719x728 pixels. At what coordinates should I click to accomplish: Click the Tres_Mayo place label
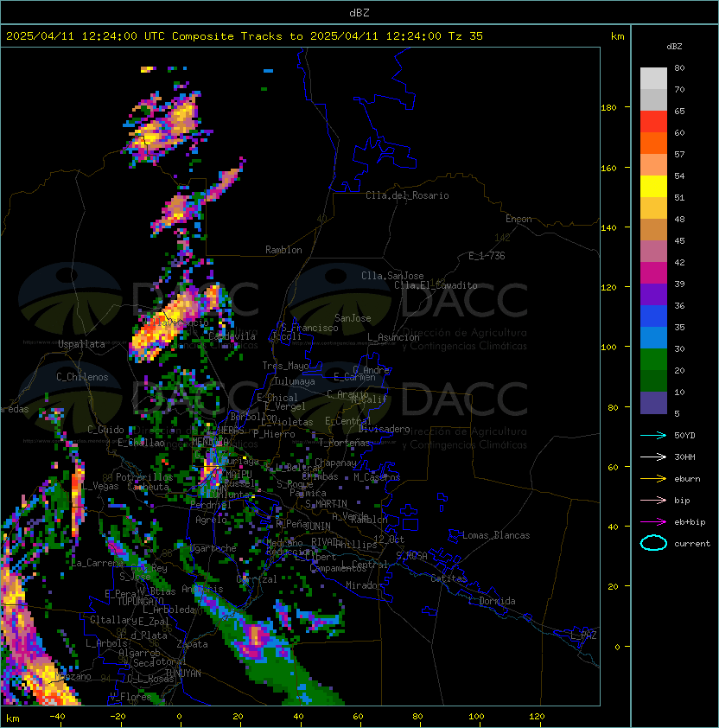coord(285,366)
